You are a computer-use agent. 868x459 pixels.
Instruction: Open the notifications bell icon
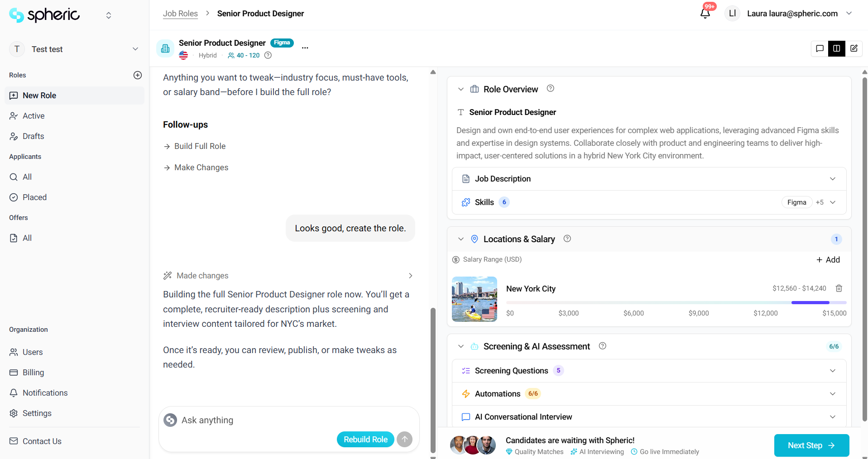tap(705, 13)
